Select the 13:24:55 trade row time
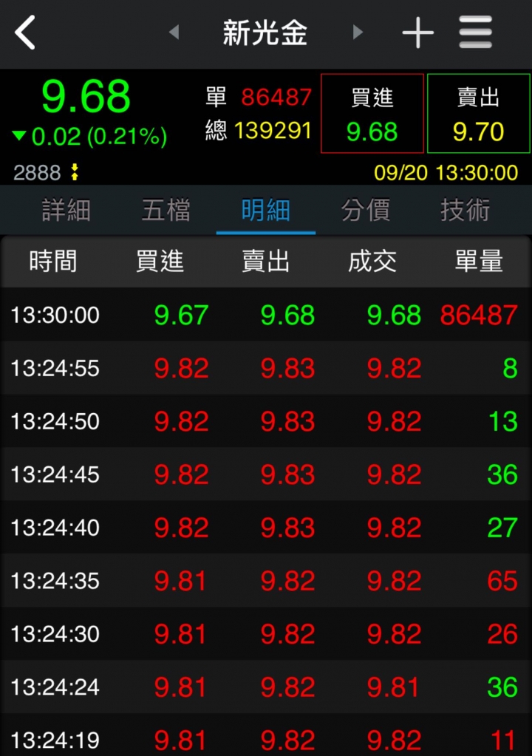Viewport: 532px width, 756px height. pos(55,368)
